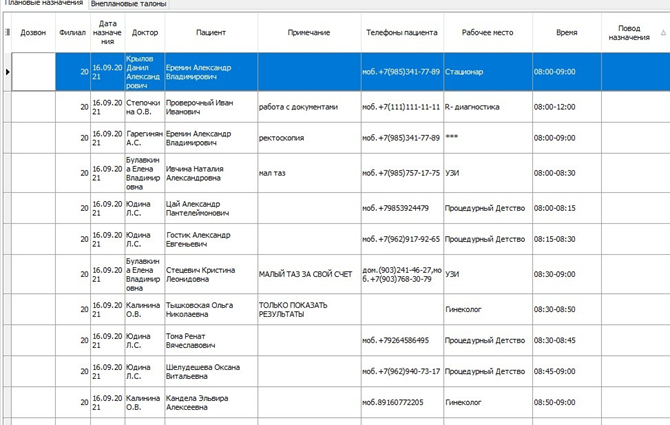Click the phone cell моб.89160772205
Image resolution: width=670 pixels, height=425 pixels.
401,402
